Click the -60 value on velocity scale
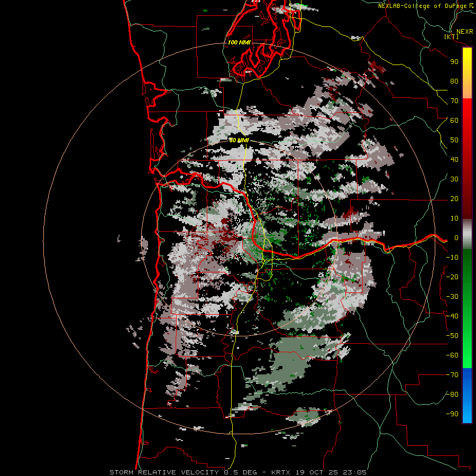The width and height of the screenshot is (476, 476). [x=452, y=355]
